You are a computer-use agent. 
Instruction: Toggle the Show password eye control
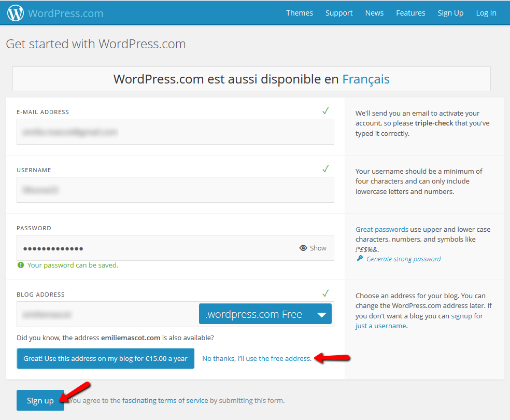pyautogui.click(x=313, y=248)
